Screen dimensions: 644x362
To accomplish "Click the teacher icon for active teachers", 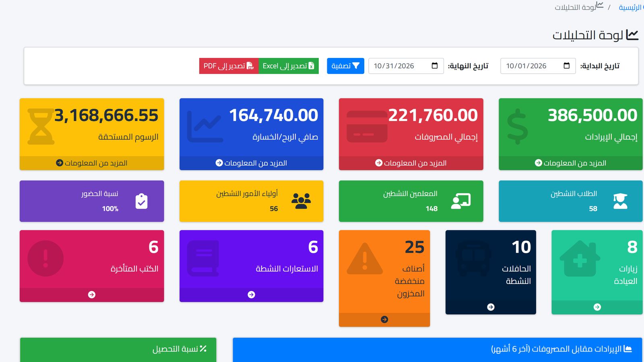I will click(x=461, y=201).
